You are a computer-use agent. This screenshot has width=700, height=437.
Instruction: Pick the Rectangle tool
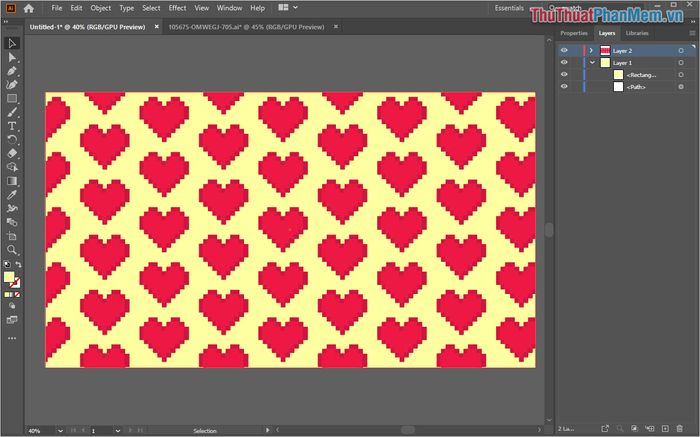pyautogui.click(x=12, y=99)
